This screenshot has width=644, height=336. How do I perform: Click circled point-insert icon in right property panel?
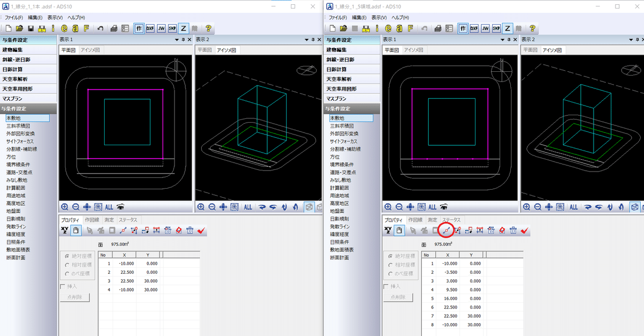446,230
